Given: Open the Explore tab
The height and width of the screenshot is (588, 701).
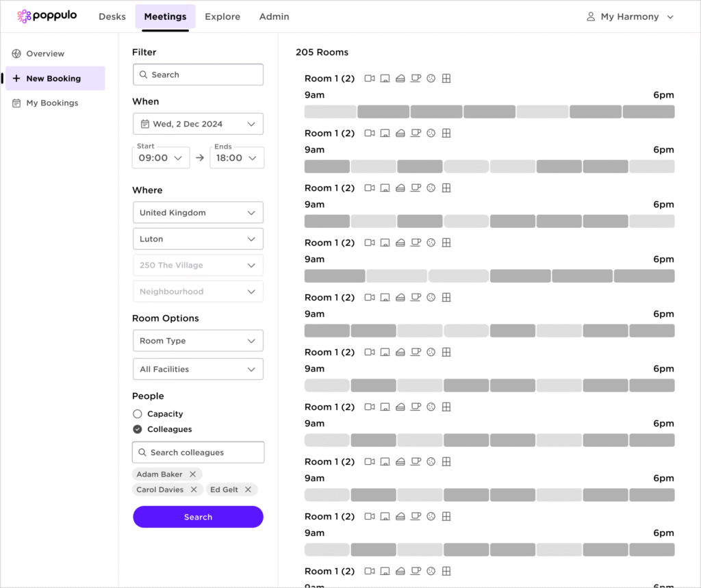Looking at the screenshot, I should (222, 16).
